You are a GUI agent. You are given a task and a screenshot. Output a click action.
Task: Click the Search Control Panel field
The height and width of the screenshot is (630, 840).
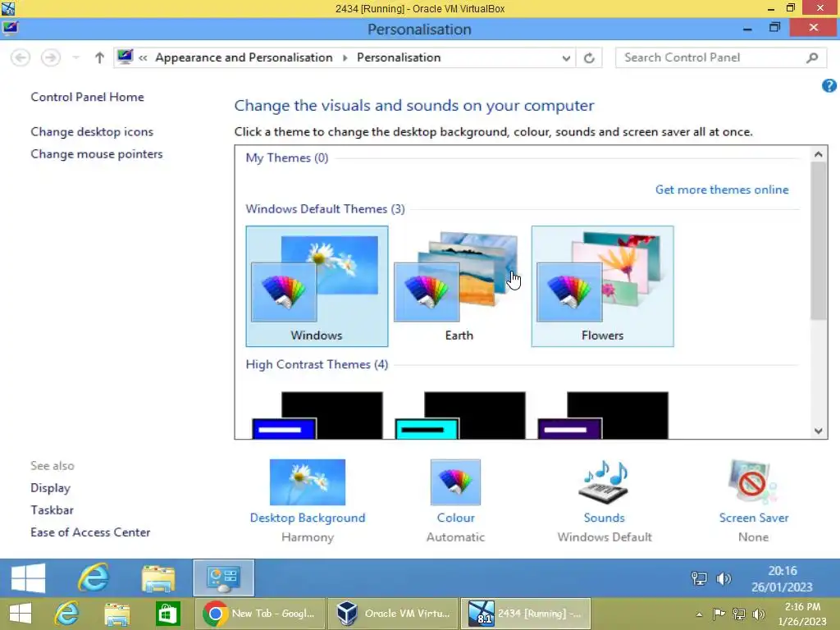click(721, 57)
